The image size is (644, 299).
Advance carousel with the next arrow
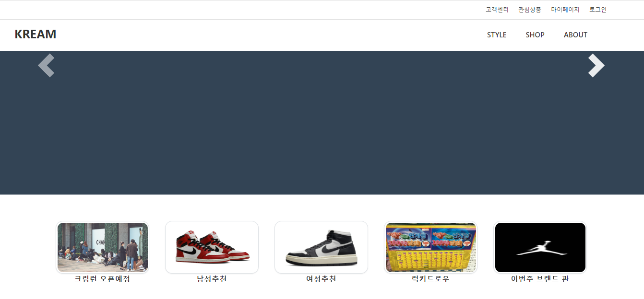[596, 65]
